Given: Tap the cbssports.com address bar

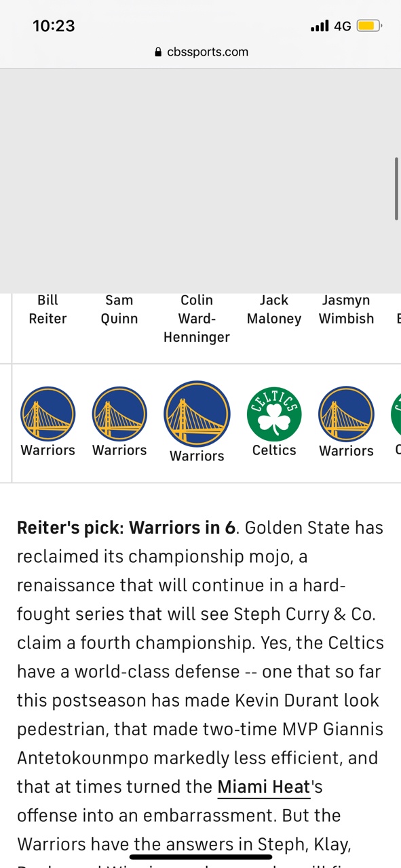Looking at the screenshot, I should click(x=201, y=52).
